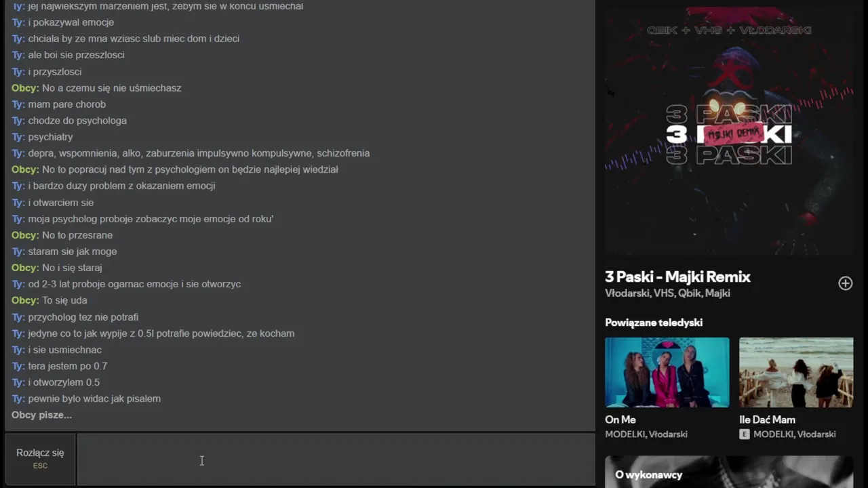Viewport: 868px width, 488px height.
Task: Click message 'To się uda'
Action: [50, 300]
